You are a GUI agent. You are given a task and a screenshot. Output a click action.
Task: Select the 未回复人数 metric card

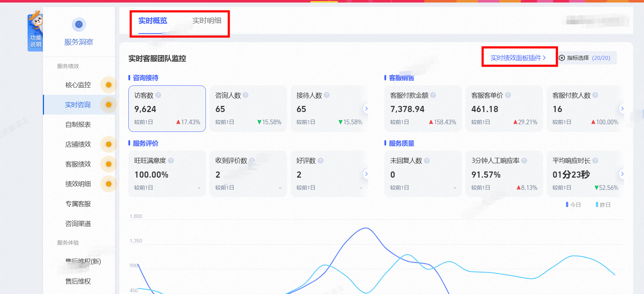click(x=423, y=174)
